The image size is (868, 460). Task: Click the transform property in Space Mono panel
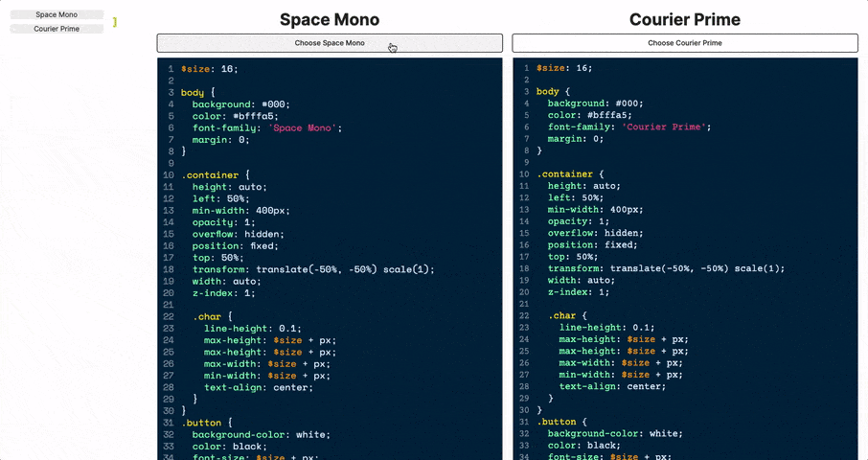tap(217, 269)
